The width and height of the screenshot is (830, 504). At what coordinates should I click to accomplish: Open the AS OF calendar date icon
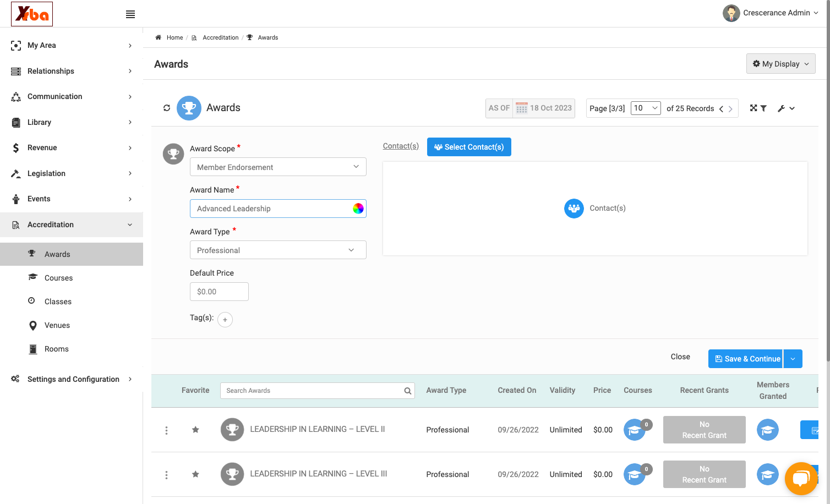point(522,108)
